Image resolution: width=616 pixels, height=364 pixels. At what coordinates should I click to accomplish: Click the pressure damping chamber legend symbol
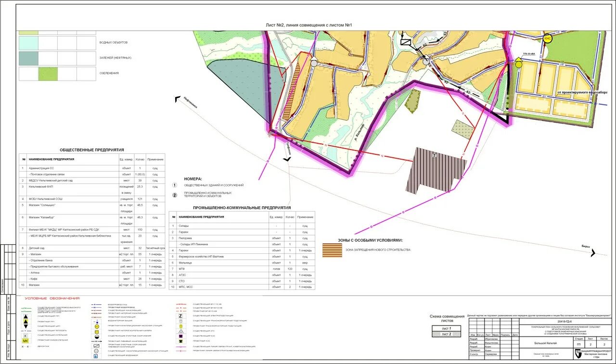96,331
